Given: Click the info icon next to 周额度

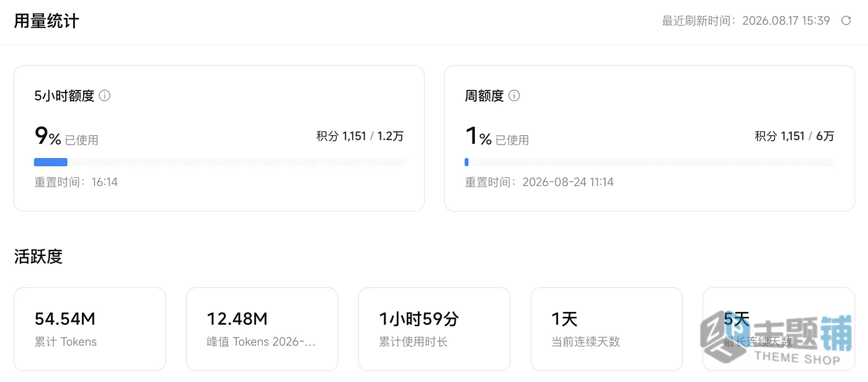Looking at the screenshot, I should click(x=514, y=95).
